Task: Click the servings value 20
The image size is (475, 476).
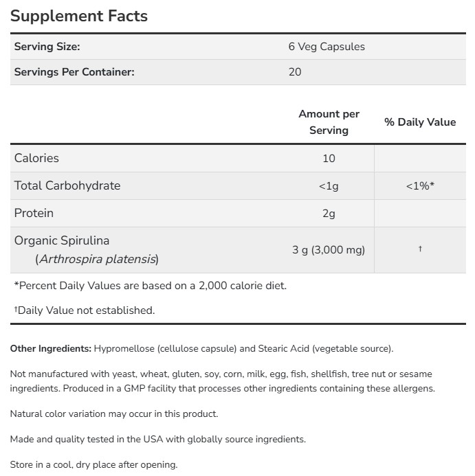Action: pos(295,71)
